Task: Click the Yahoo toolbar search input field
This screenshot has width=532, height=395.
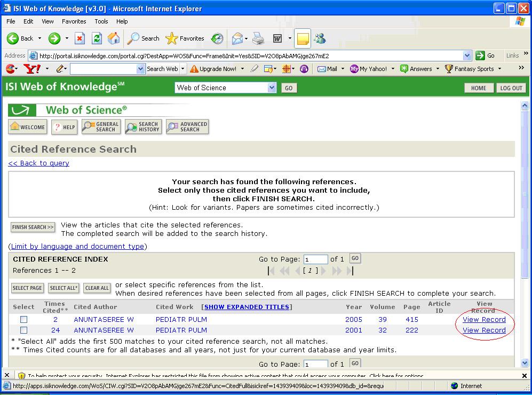Action: [104, 69]
